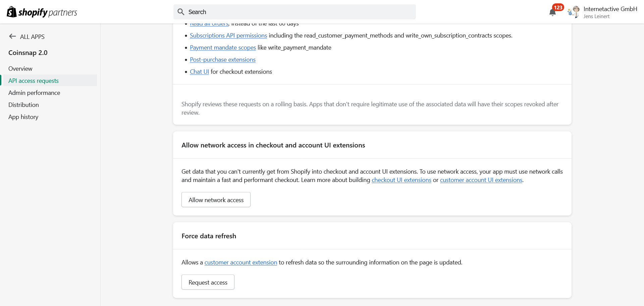Click the Chat UI link
Image resolution: width=644 pixels, height=306 pixels.
pos(199,72)
